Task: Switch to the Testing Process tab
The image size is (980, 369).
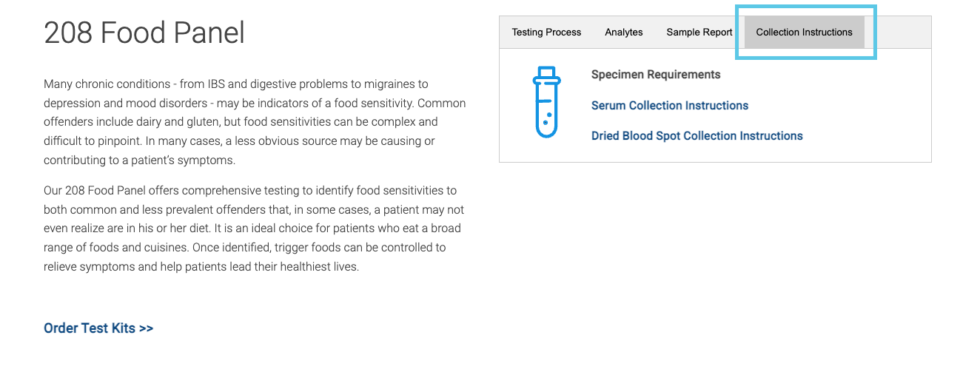Action: [x=546, y=33]
